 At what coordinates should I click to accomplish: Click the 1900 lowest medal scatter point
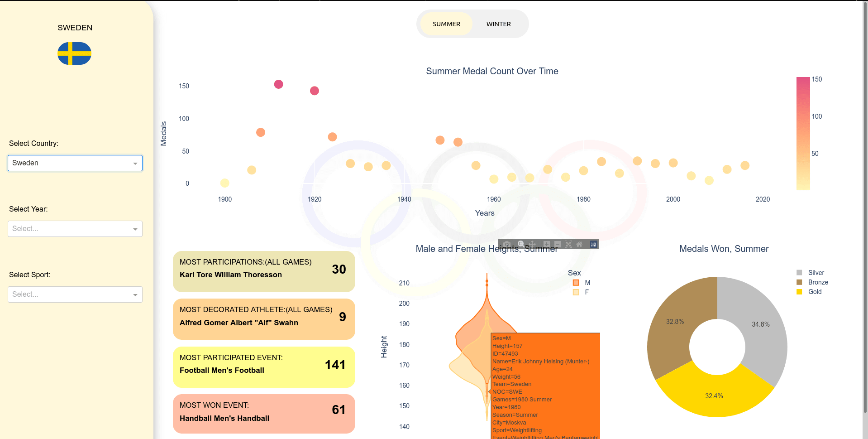point(225,183)
